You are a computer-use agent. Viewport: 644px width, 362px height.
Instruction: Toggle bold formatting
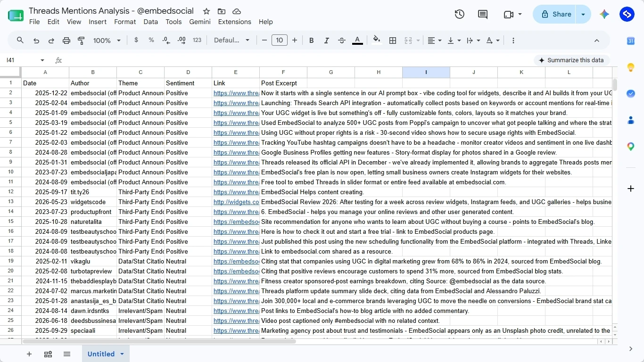(311, 41)
